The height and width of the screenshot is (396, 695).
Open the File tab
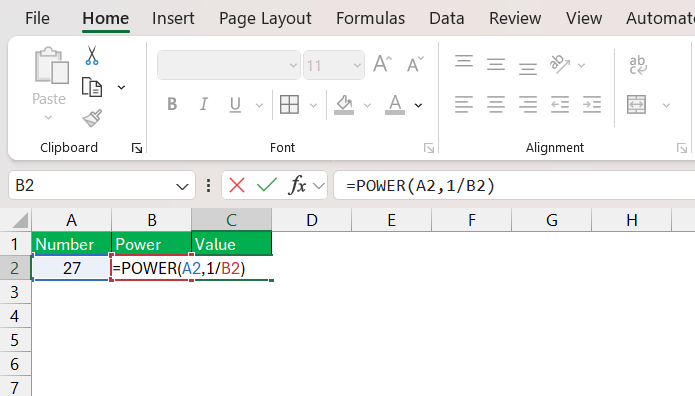point(37,19)
